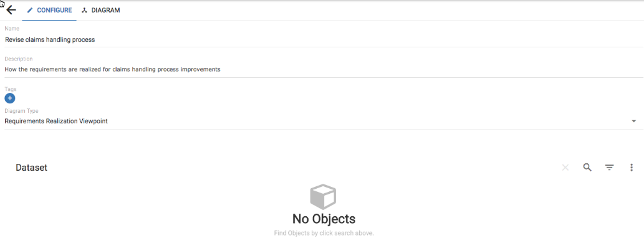Click the empty cube placeholder icon
644x243 pixels.
[x=323, y=197]
